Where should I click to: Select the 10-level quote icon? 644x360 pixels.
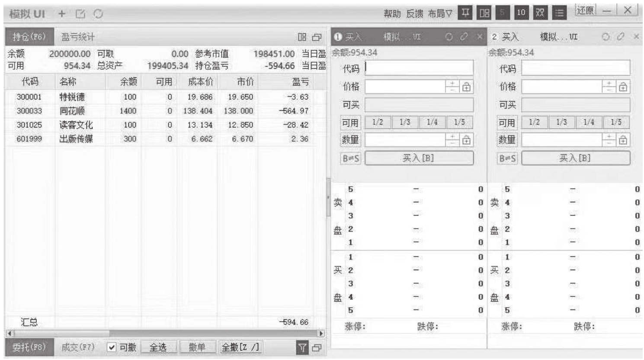point(521,13)
